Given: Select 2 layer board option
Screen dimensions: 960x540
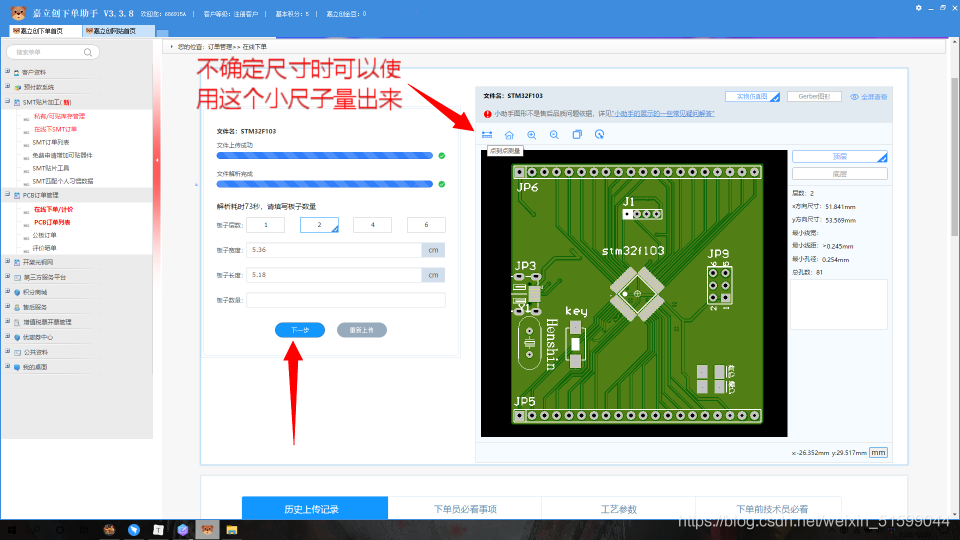Looking at the screenshot, I should pyautogui.click(x=319, y=225).
